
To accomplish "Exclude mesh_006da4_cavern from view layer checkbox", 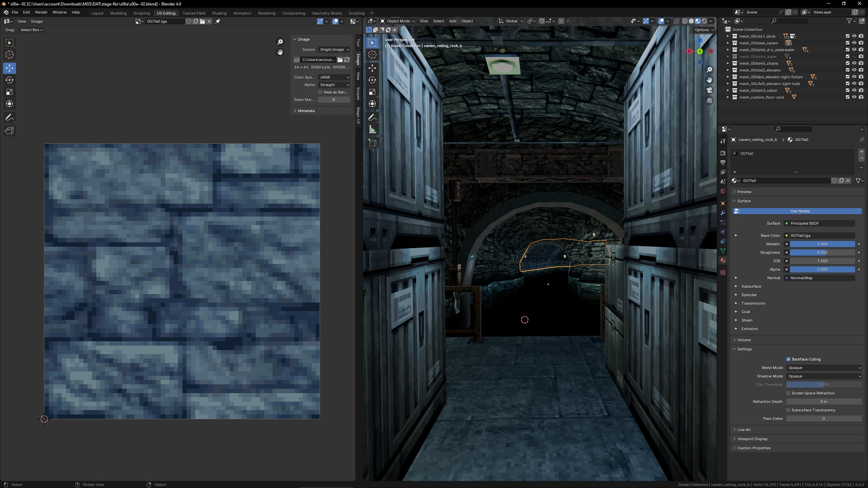I will pyautogui.click(x=847, y=43).
